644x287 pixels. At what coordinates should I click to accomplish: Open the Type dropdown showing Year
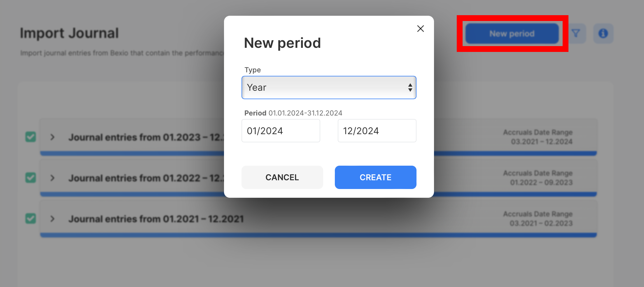point(329,87)
